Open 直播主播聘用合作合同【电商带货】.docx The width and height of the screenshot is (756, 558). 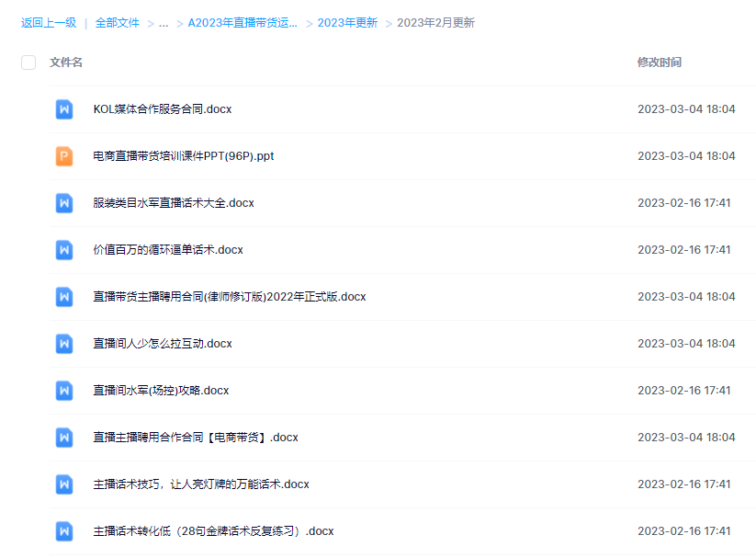click(196, 438)
